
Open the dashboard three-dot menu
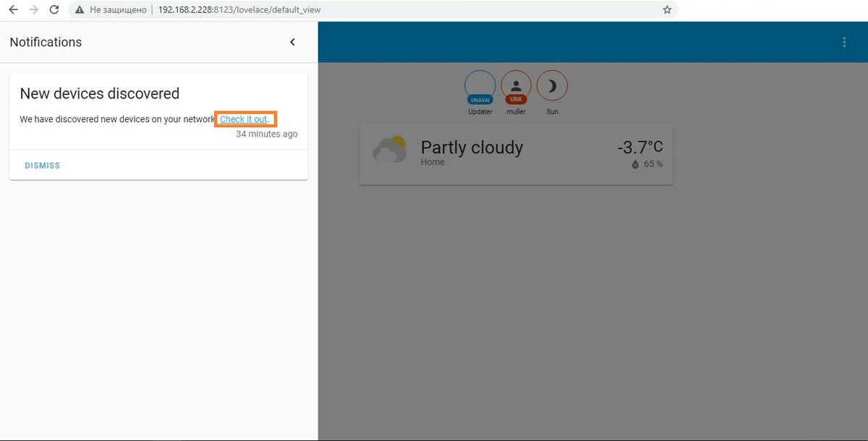844,42
